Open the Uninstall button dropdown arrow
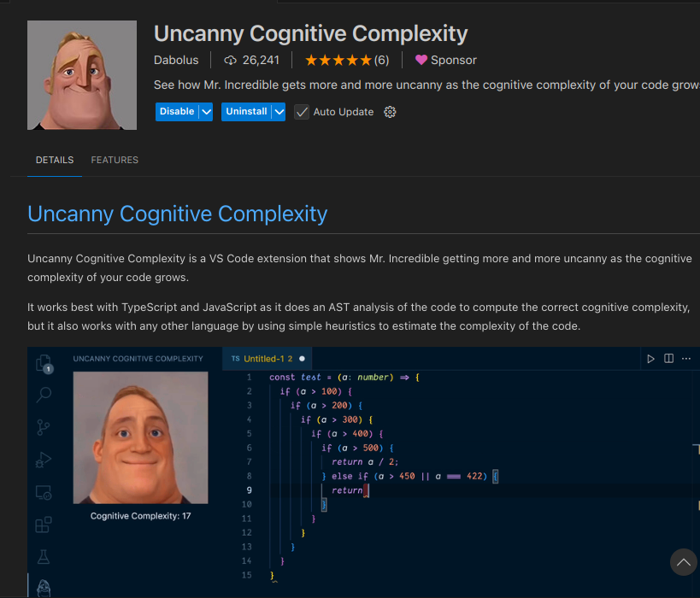 tap(279, 112)
